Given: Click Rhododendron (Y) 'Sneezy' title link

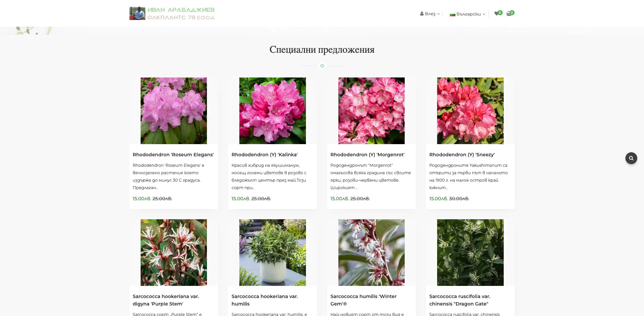Looking at the screenshot, I should [x=462, y=155].
